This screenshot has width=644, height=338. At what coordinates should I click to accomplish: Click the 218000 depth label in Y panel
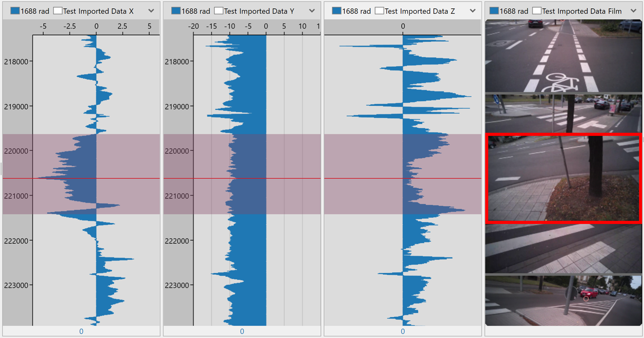pyautogui.click(x=177, y=62)
